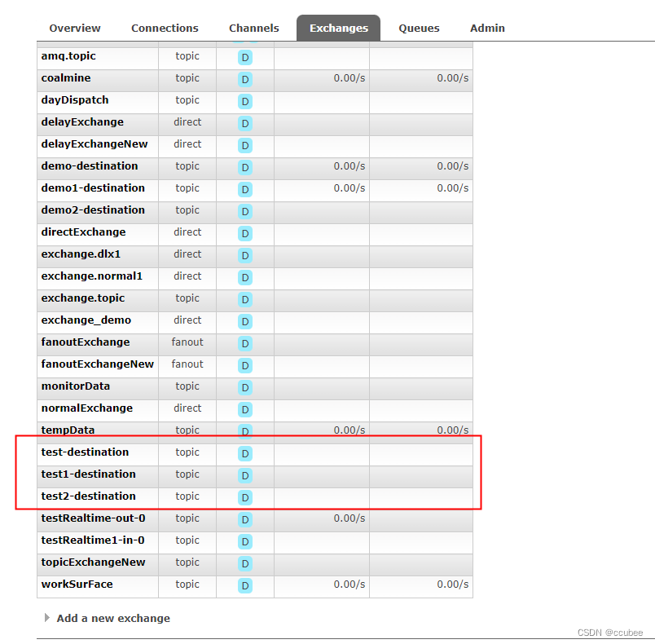Open the demo-destination exchange
The height and width of the screenshot is (644, 655).
(90, 166)
